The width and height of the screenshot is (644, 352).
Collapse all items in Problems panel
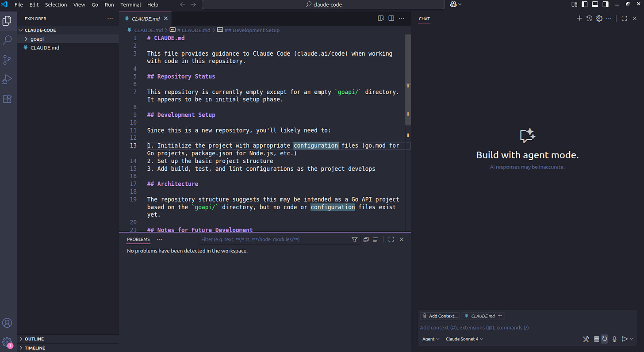366,239
